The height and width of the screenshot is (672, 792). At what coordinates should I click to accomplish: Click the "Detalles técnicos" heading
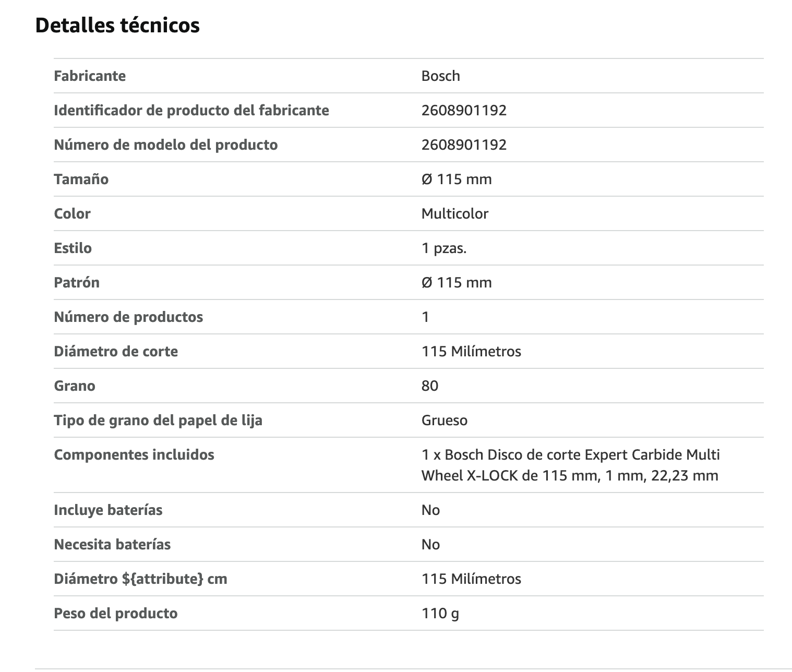tap(117, 25)
